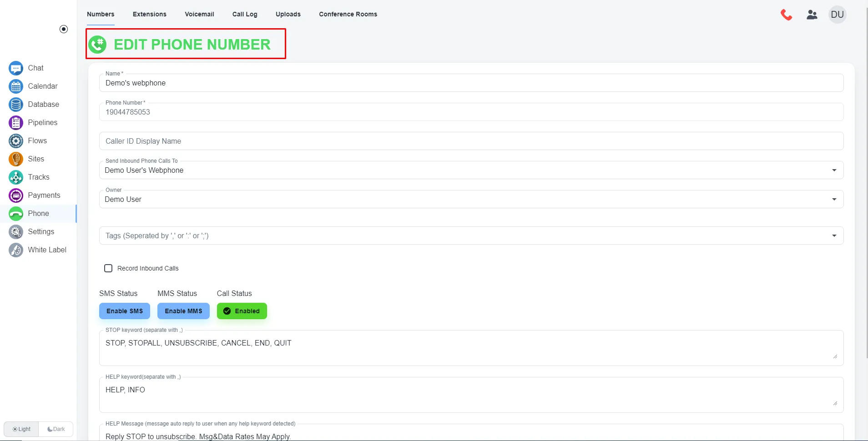868x441 pixels.
Task: Toggle Record Inbound Calls checkbox
Action: point(108,268)
